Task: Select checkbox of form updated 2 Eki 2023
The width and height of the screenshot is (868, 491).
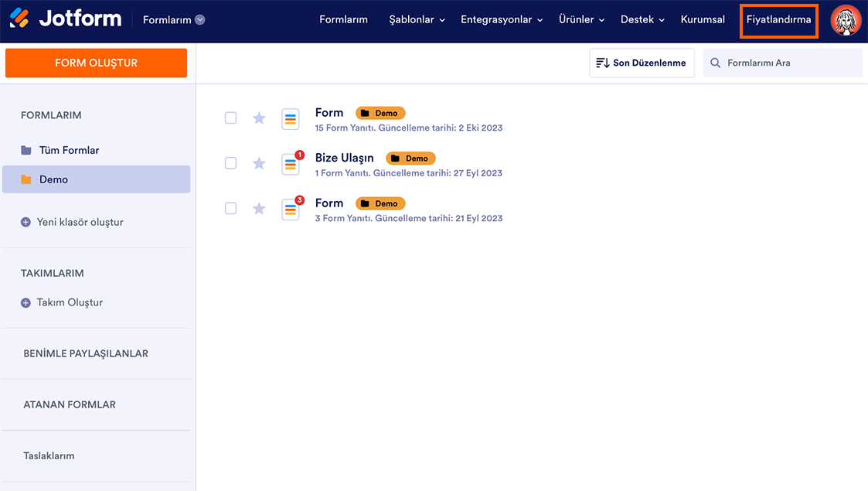Action: pos(230,118)
